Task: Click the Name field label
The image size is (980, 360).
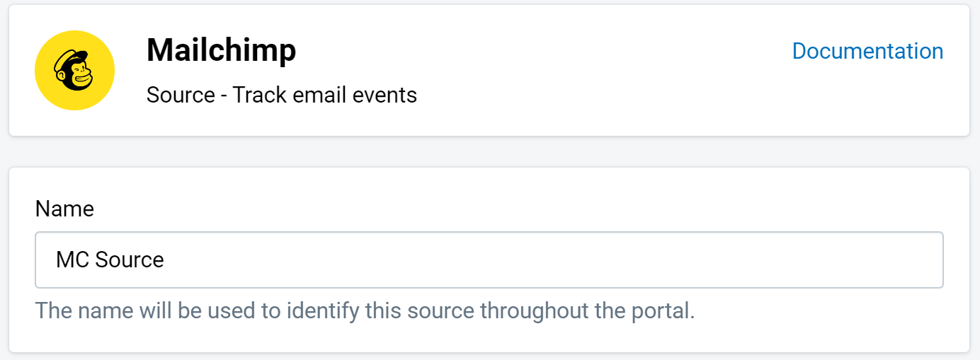Action: tap(64, 209)
